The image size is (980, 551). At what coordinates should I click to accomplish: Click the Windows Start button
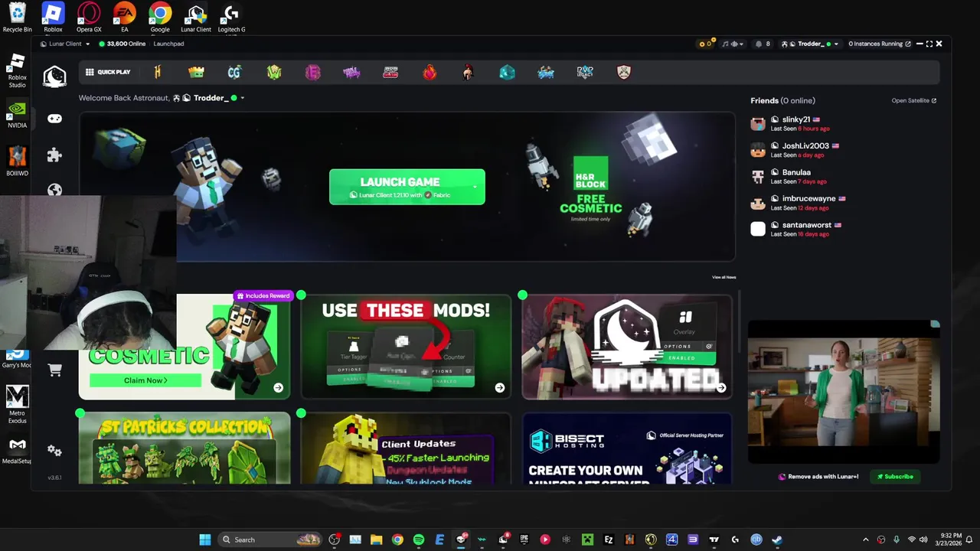(x=205, y=540)
